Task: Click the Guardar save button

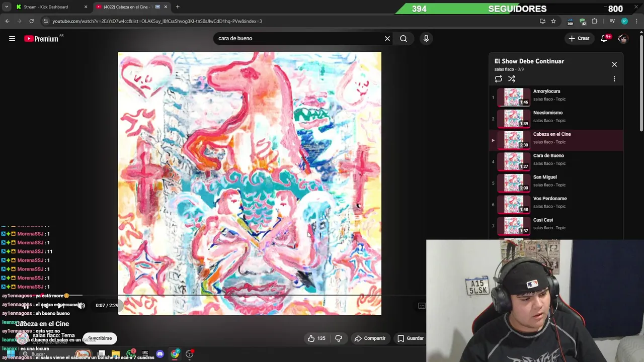Action: point(411,338)
